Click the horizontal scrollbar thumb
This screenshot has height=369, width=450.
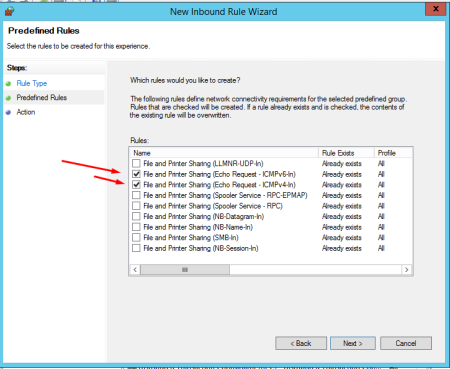tap(185, 270)
